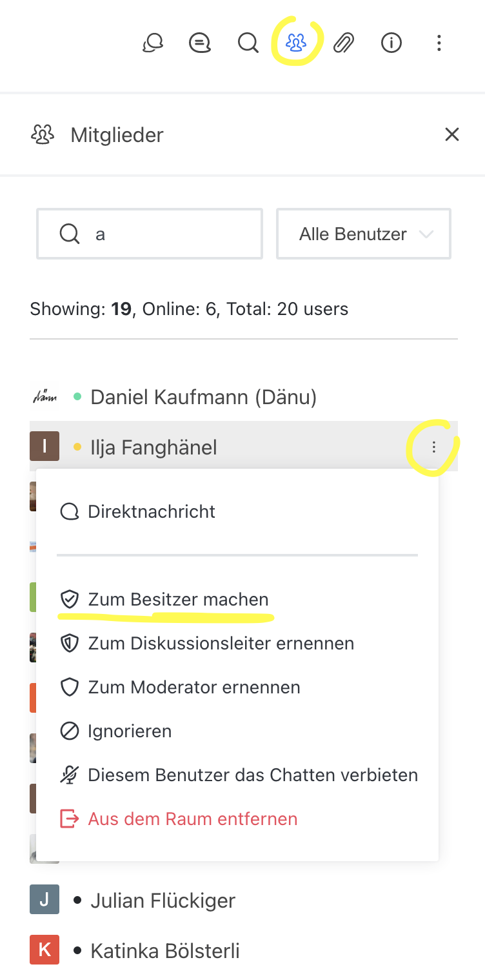Close the Mitglieder panel

(452, 134)
